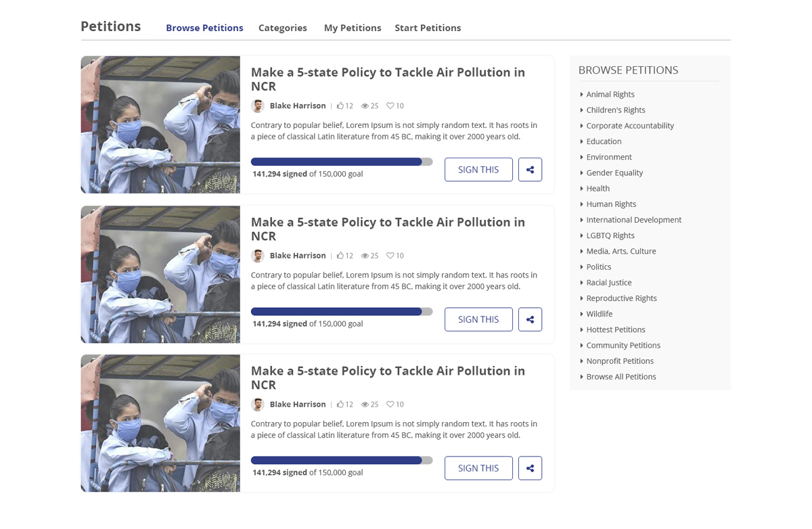Image resolution: width=812 pixels, height=529 pixels.
Task: Click eye views icon on second petition
Action: [365, 256]
